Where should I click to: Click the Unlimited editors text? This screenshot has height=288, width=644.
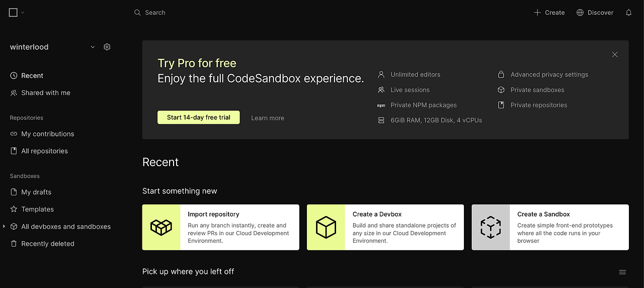pyautogui.click(x=416, y=75)
